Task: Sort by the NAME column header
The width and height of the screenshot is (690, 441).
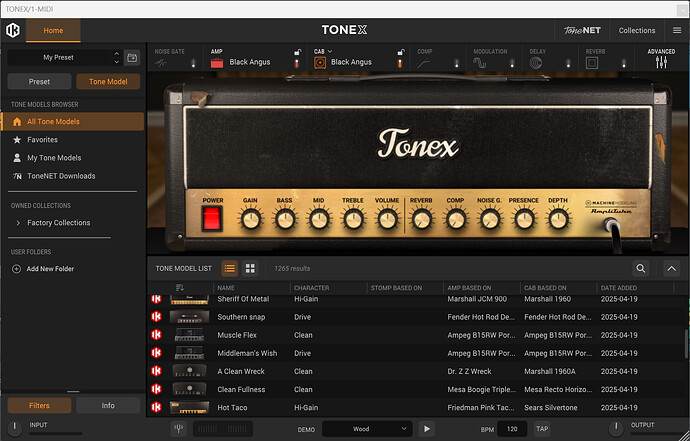Action: [x=226, y=288]
